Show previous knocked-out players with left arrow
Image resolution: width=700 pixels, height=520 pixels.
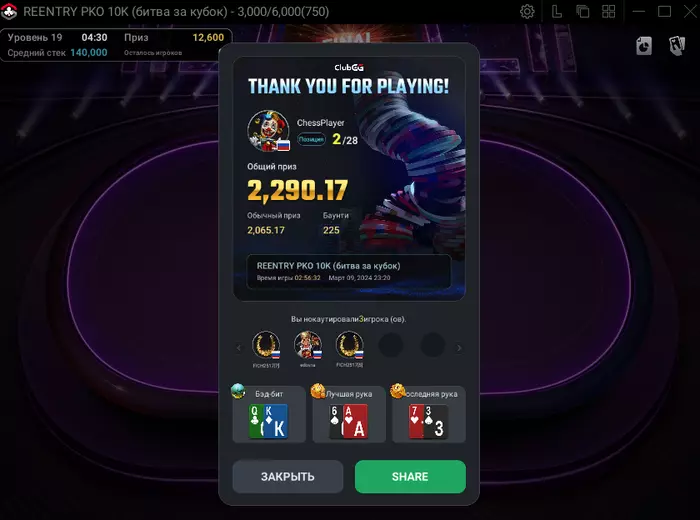click(238, 348)
